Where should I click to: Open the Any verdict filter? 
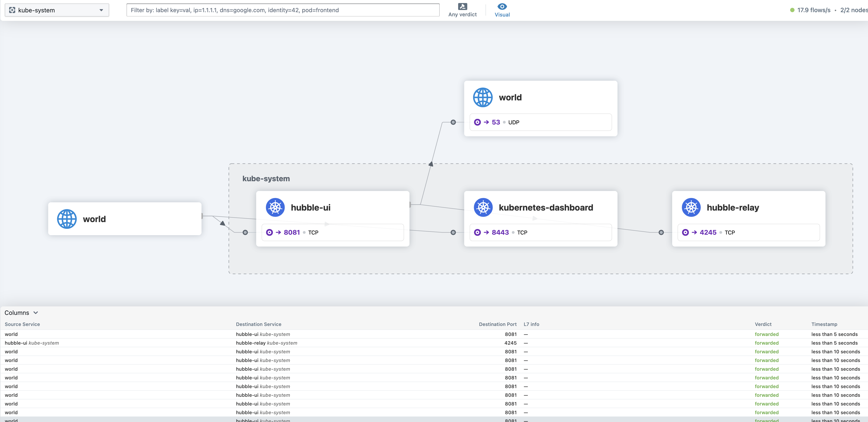[462, 10]
